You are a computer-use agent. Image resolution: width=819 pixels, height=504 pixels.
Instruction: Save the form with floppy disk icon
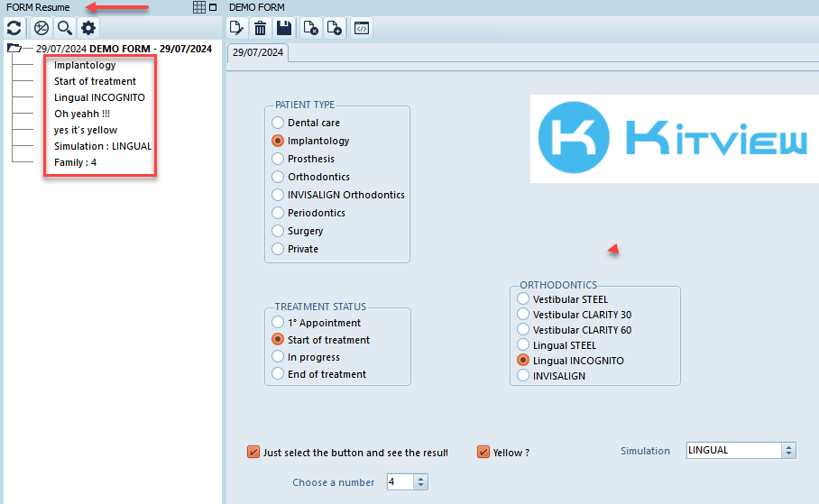pos(284,28)
